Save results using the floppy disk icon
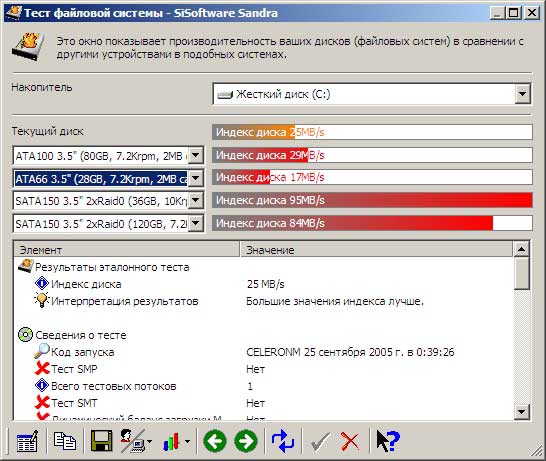546x461 pixels. coord(101,441)
